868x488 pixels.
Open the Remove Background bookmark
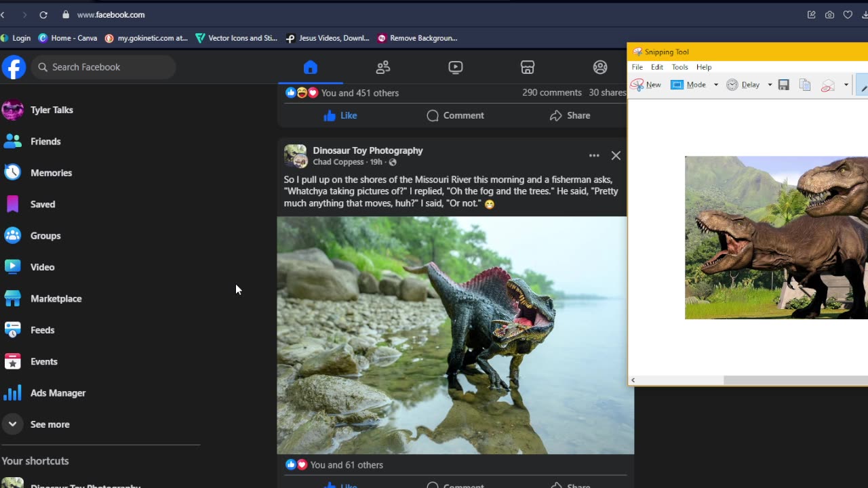click(x=417, y=38)
